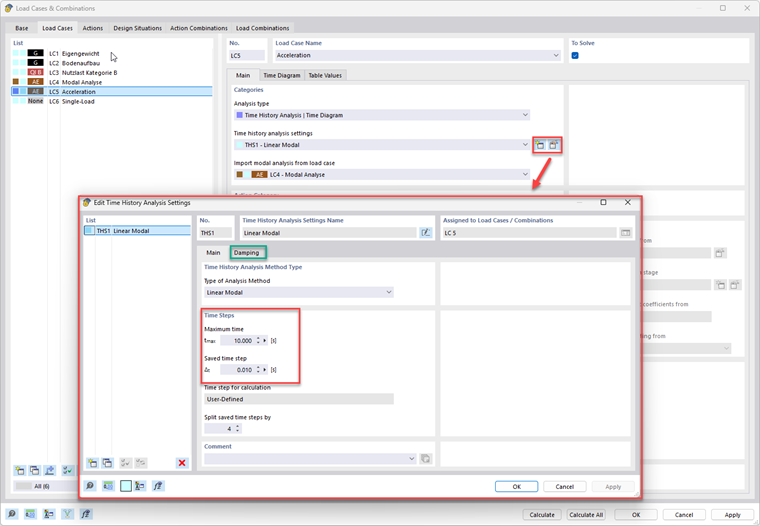Click the Calculate button
The height and width of the screenshot is (526, 760).
542,514
